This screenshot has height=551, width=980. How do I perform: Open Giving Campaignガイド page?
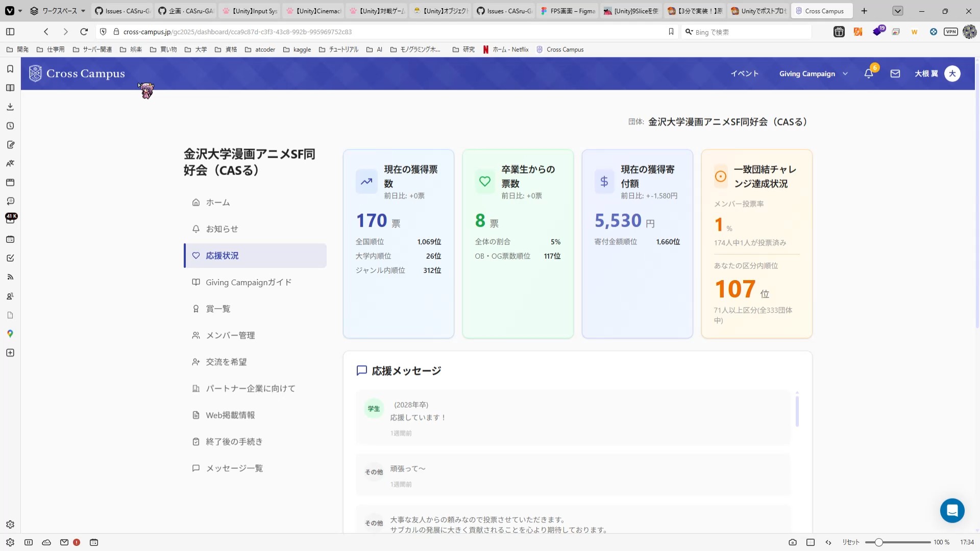pos(248,282)
